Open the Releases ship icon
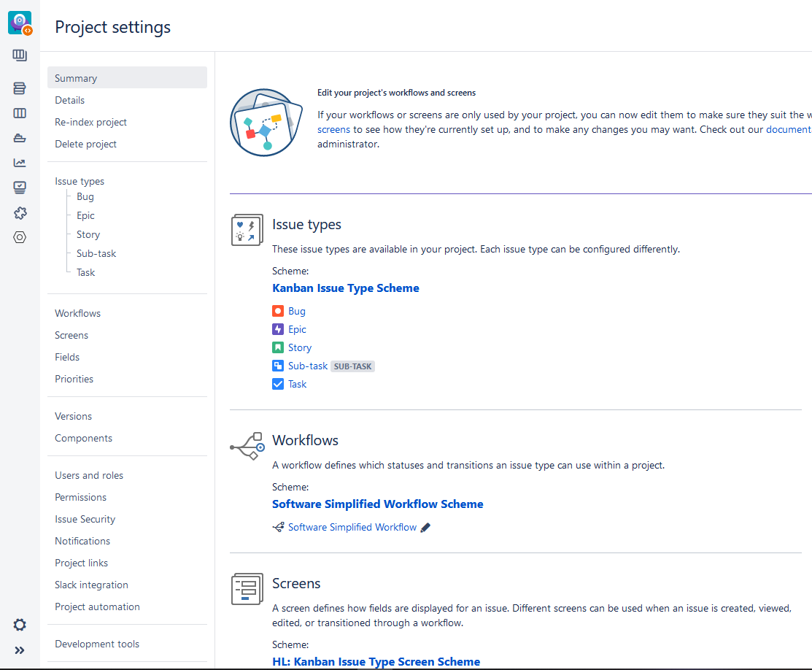Screen dimensions: 812x670 [20, 138]
